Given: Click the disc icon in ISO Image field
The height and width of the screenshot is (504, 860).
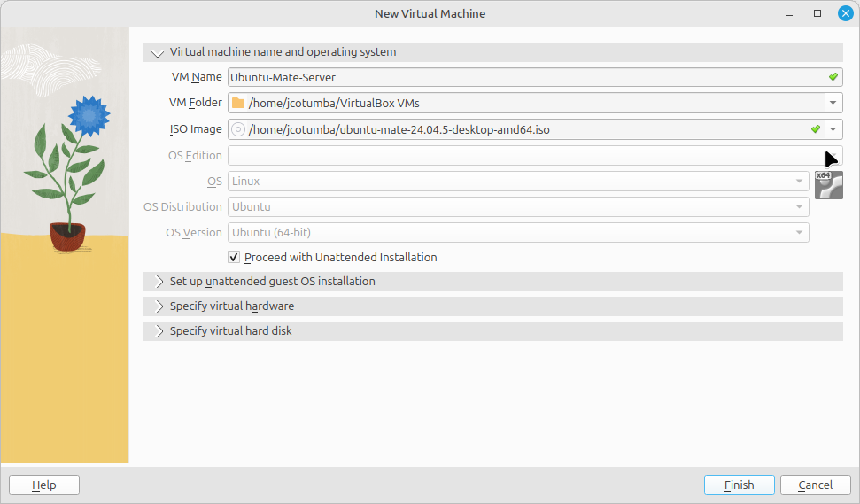Looking at the screenshot, I should coord(238,129).
